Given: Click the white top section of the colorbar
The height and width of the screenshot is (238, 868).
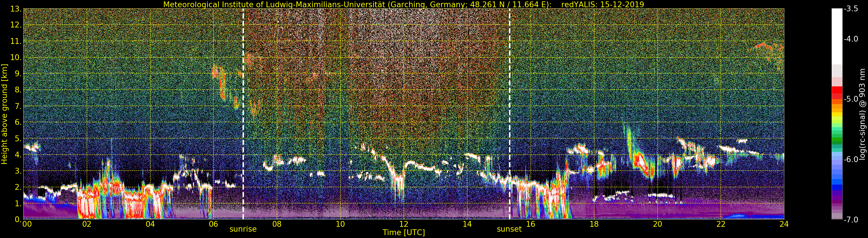Looking at the screenshot, I should [x=837, y=36].
